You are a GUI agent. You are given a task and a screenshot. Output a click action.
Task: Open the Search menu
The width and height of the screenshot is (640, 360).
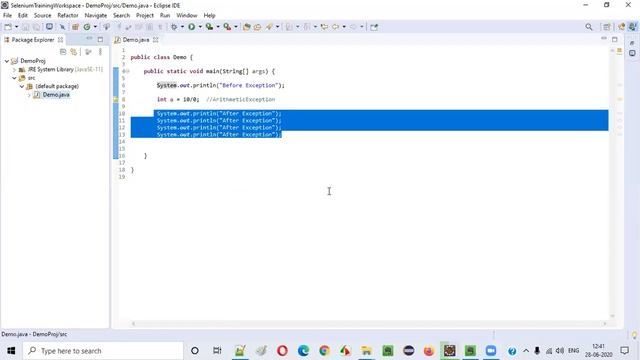click(122, 16)
